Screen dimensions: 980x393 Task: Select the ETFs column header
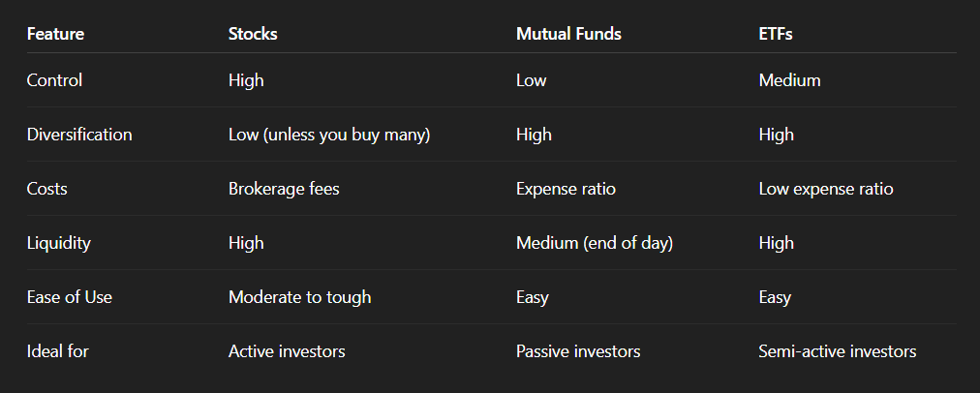coord(775,34)
